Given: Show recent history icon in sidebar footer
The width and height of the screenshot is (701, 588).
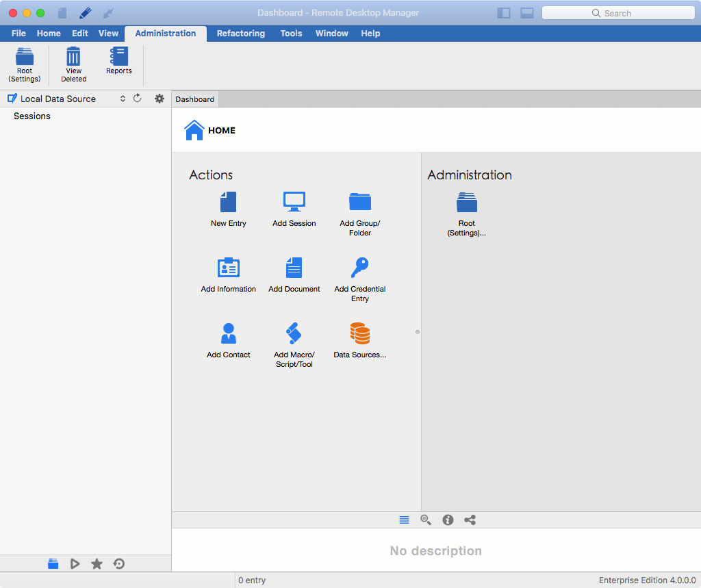Looking at the screenshot, I should [x=118, y=564].
